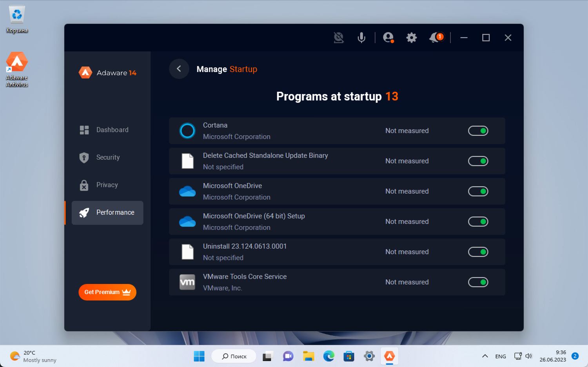Go to the Dashboard section
Screen dimensions: 588x367
pos(107,130)
